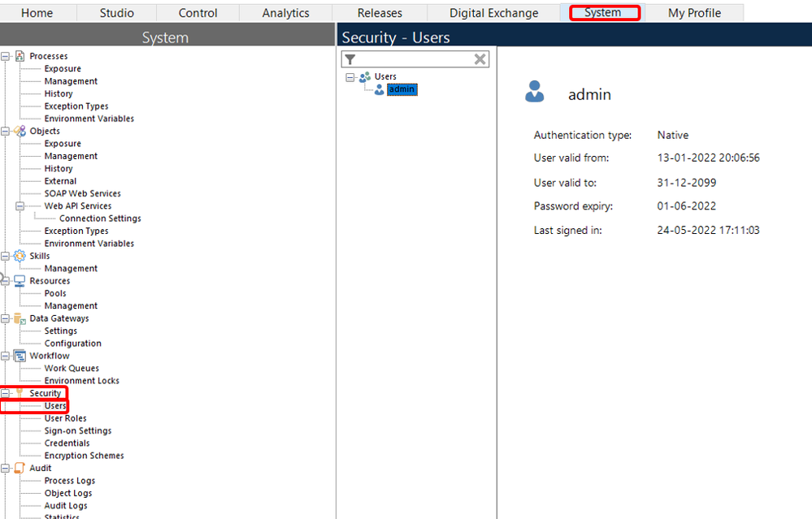
Task: Collapse the Security node
Action: coord(5,393)
